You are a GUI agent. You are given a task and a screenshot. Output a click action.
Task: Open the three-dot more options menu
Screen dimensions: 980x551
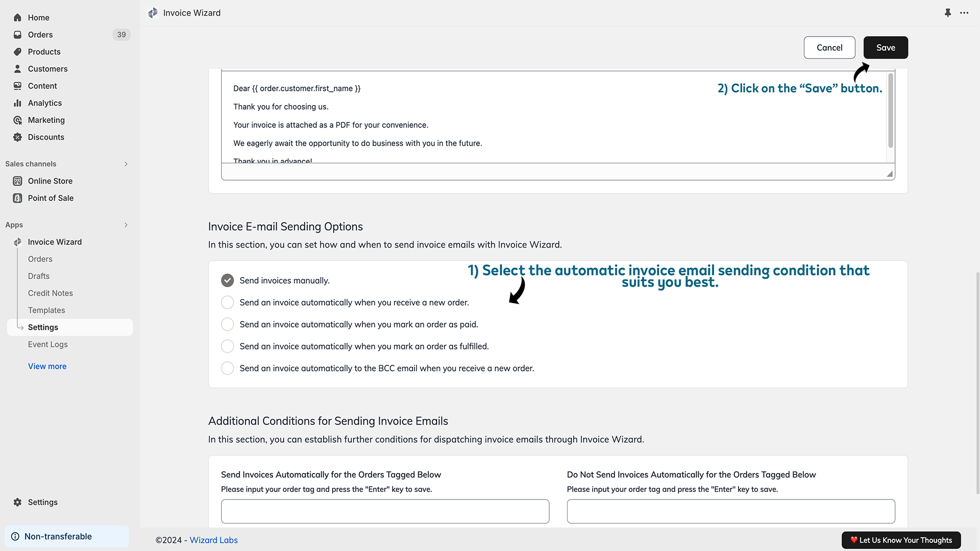coord(964,13)
